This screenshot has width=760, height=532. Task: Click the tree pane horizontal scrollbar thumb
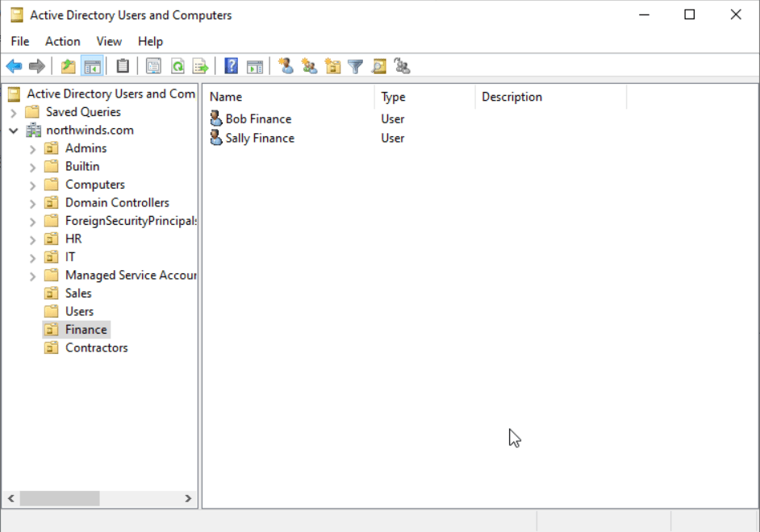[x=60, y=499]
